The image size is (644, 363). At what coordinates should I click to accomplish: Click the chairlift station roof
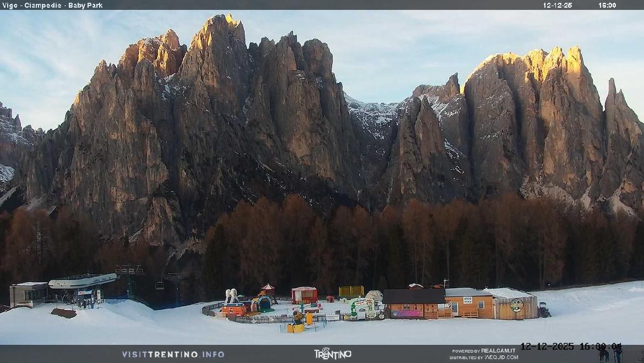pos(83,281)
